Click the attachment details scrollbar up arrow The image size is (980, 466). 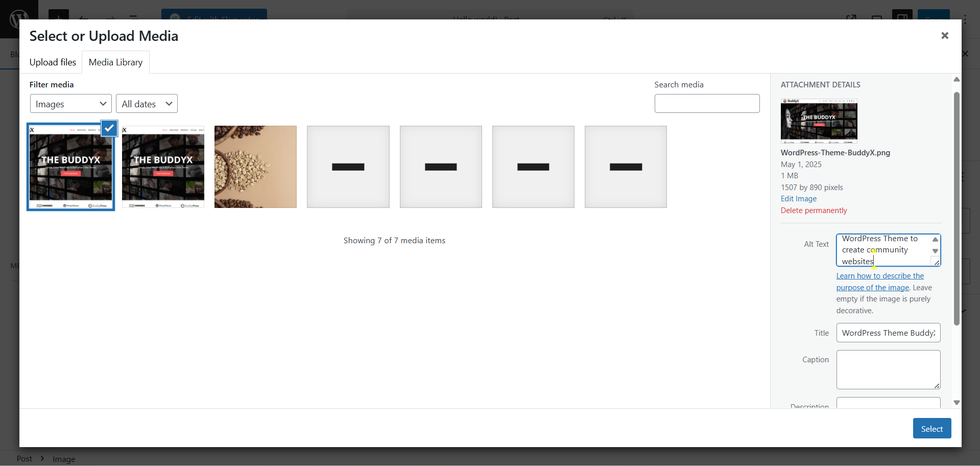click(x=957, y=79)
